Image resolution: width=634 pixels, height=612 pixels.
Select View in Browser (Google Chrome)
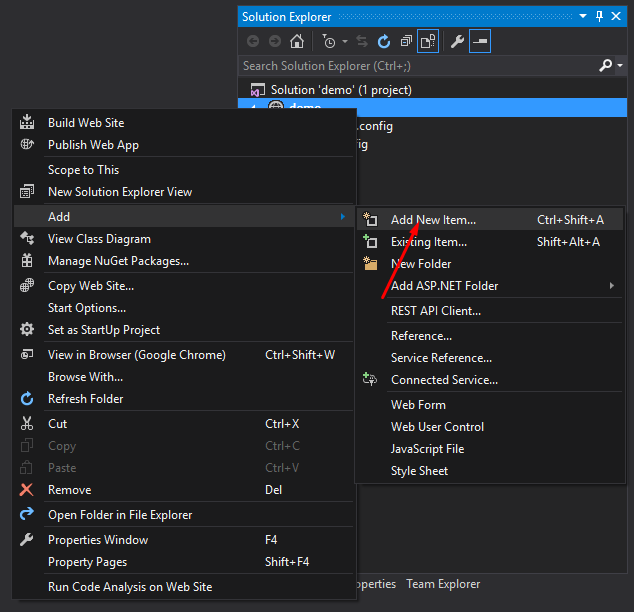tap(184, 355)
